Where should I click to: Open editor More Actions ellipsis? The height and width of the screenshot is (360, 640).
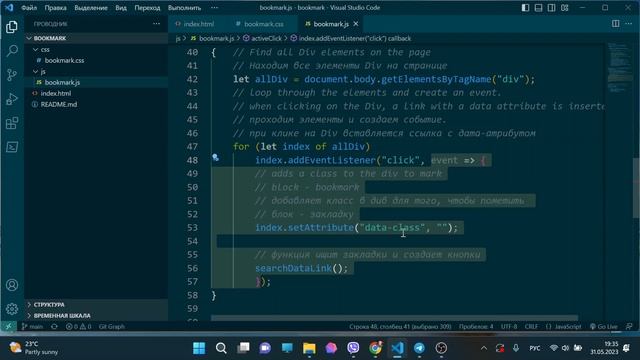(x=629, y=24)
